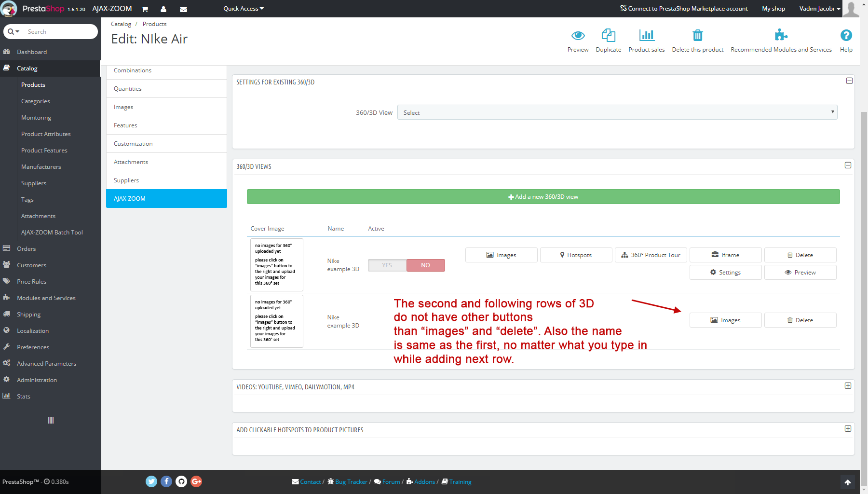Click Add a new 360/3D view button
868x494 pixels.
(x=543, y=197)
